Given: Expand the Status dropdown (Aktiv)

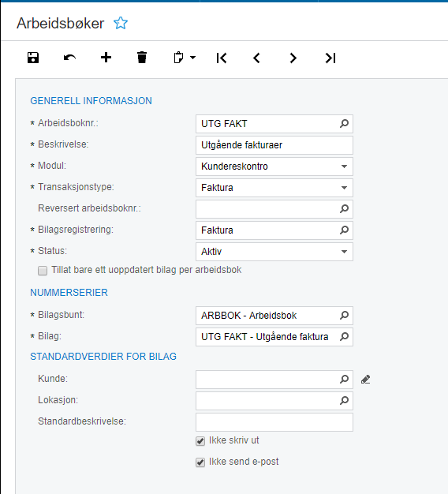Looking at the screenshot, I should pos(345,252).
